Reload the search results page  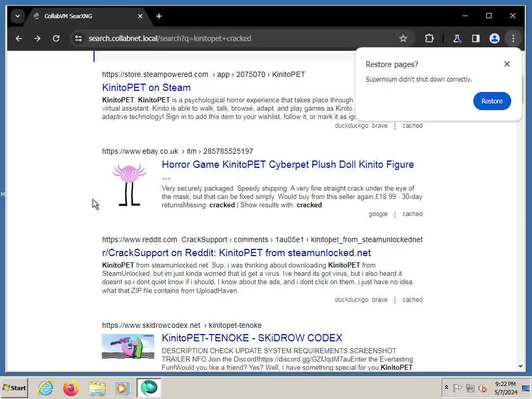click(x=56, y=38)
